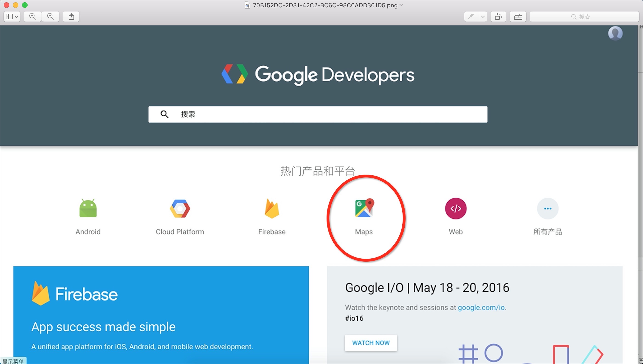The image size is (643, 364).
Task: Open the Web code bracket icon
Action: point(456,208)
